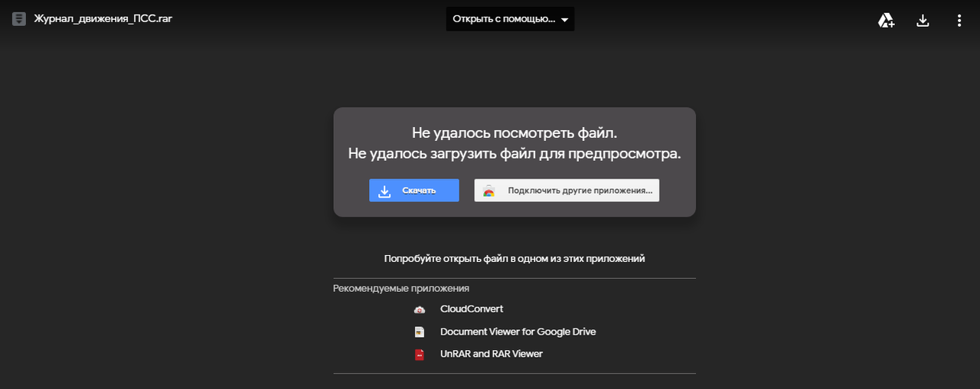
Task: Choose Document Viewer for Google Drive
Action: (x=518, y=332)
